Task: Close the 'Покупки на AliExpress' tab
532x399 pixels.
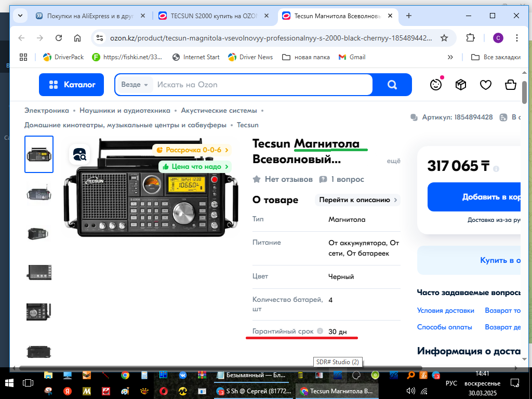Action: [143, 16]
